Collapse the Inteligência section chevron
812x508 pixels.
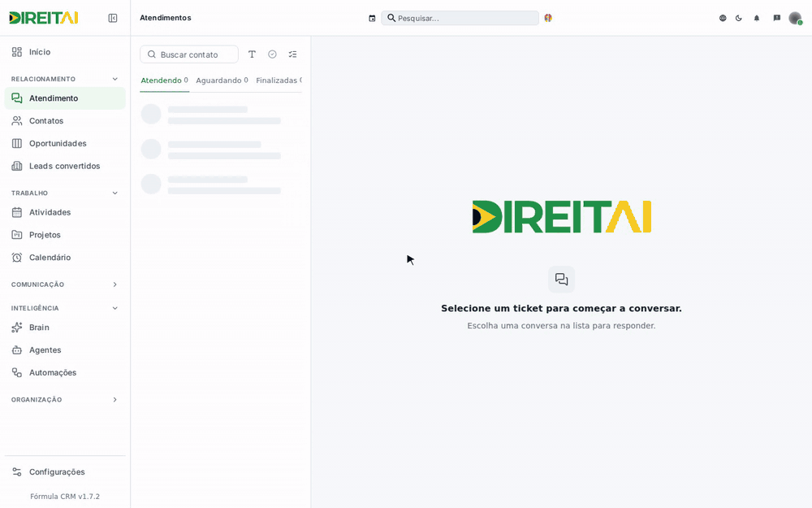pos(115,308)
